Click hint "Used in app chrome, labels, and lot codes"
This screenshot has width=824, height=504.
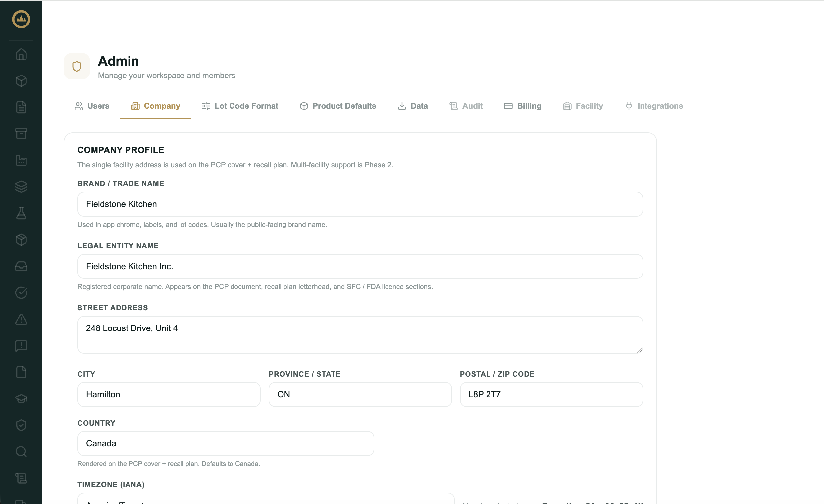pyautogui.click(x=143, y=225)
